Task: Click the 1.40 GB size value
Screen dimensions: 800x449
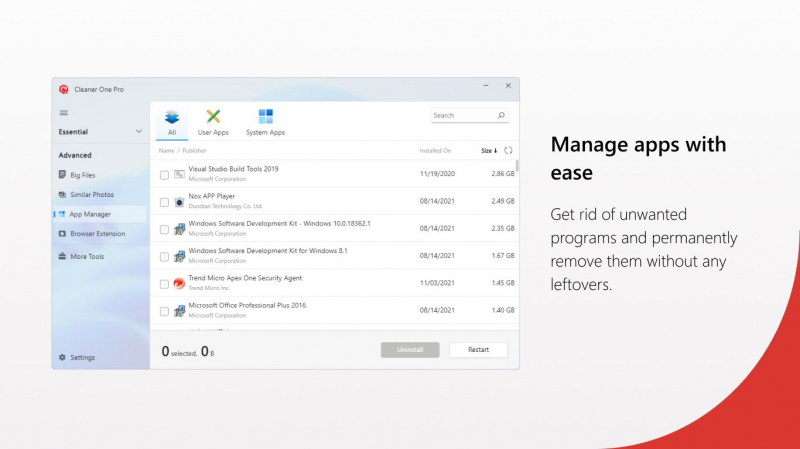Action: click(x=503, y=310)
